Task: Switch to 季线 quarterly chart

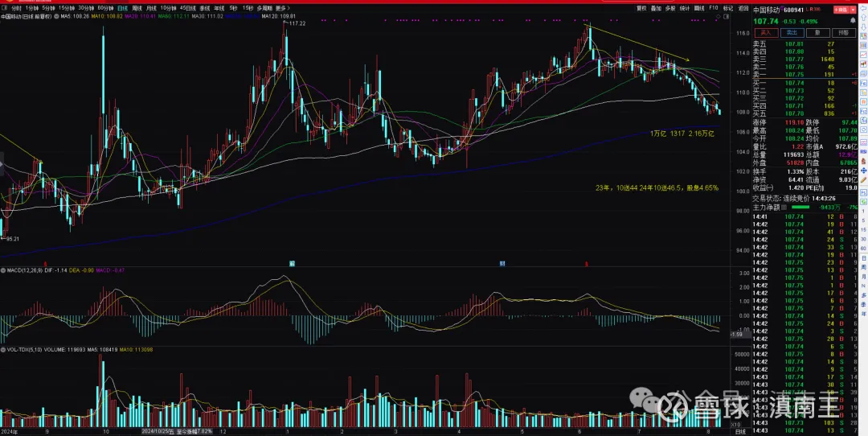Action: tap(205, 8)
